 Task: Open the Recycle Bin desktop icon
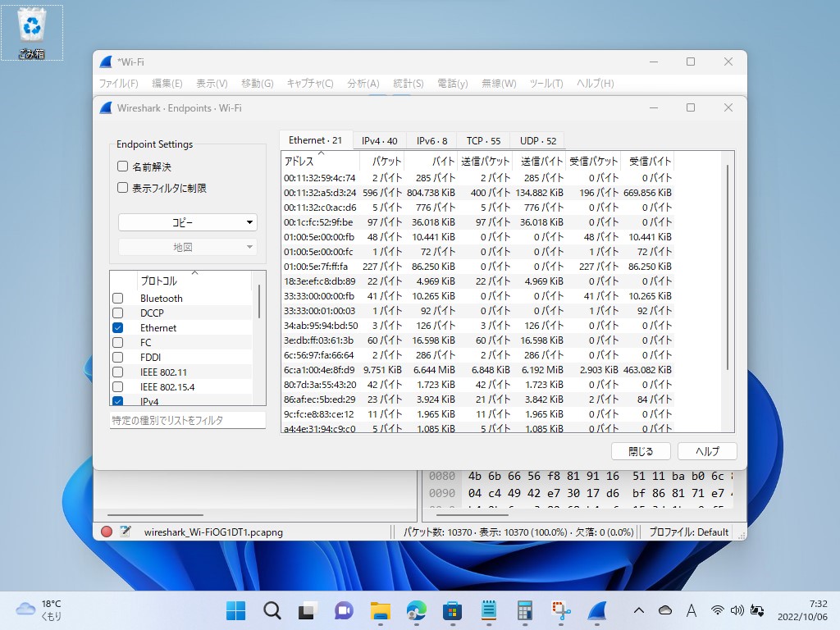point(32,33)
